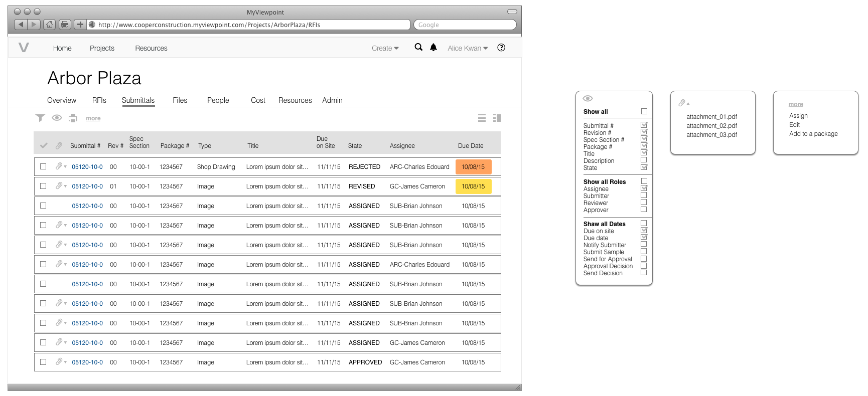Click select-all checkmark in table header
This screenshot has height=396, width=868.
click(44, 145)
